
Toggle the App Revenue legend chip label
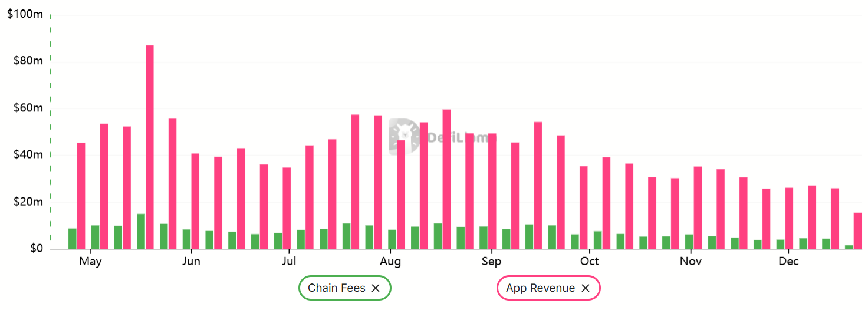click(x=540, y=288)
